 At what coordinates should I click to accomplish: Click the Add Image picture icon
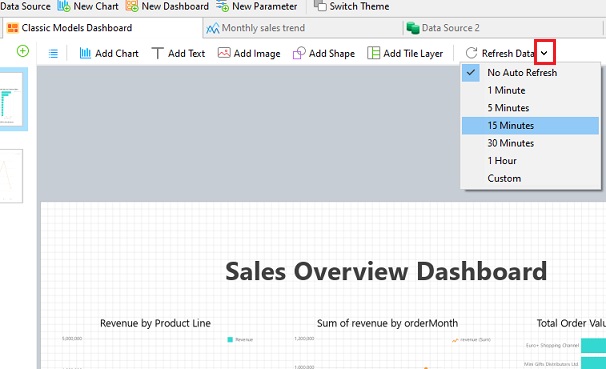tap(224, 53)
